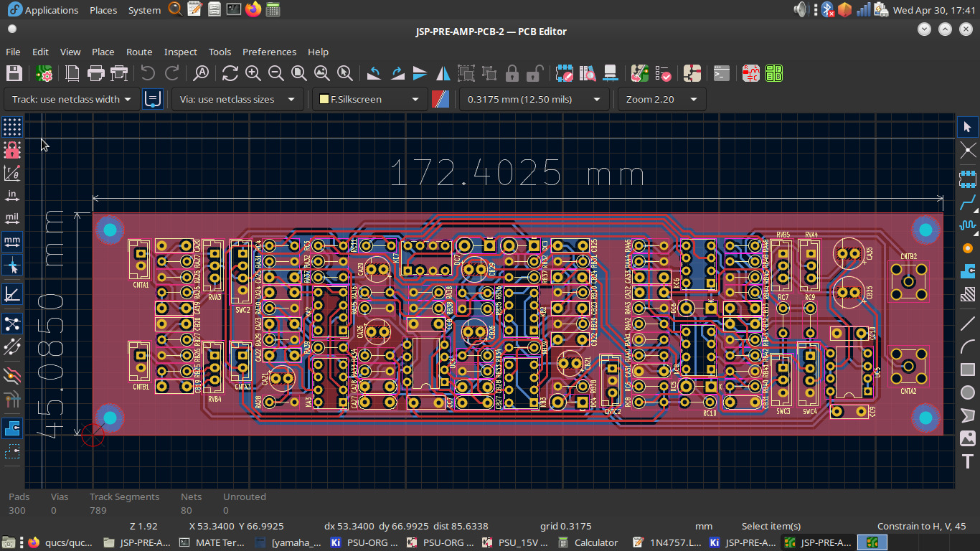Lock selected items with padlock icon
This screenshot has width=980, height=551.
pyautogui.click(x=512, y=73)
